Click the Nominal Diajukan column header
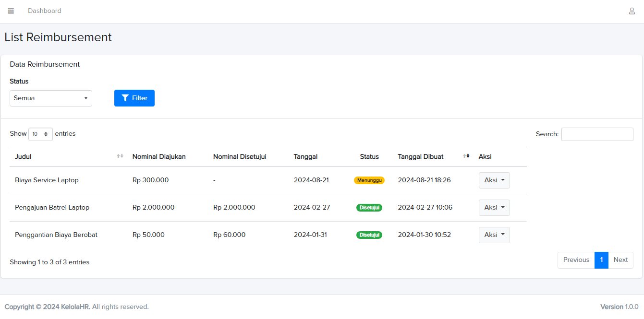 (x=159, y=156)
